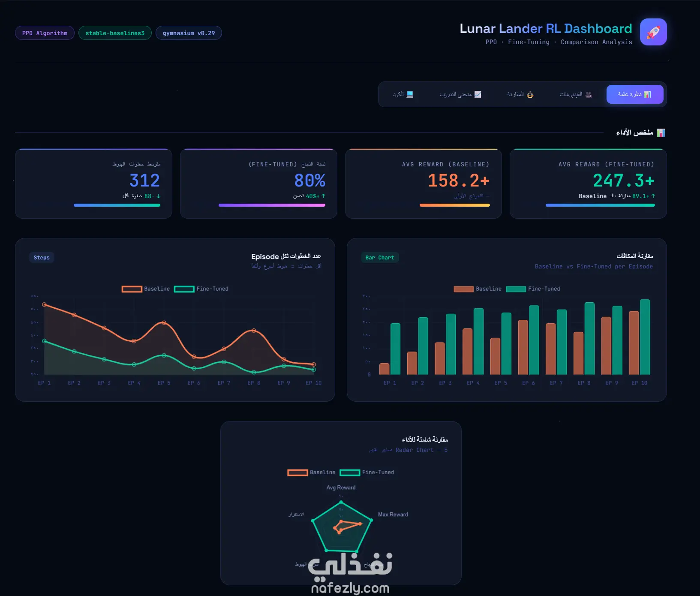Click the 40%+ improvement text
This screenshot has height=596, width=700.
click(309, 196)
